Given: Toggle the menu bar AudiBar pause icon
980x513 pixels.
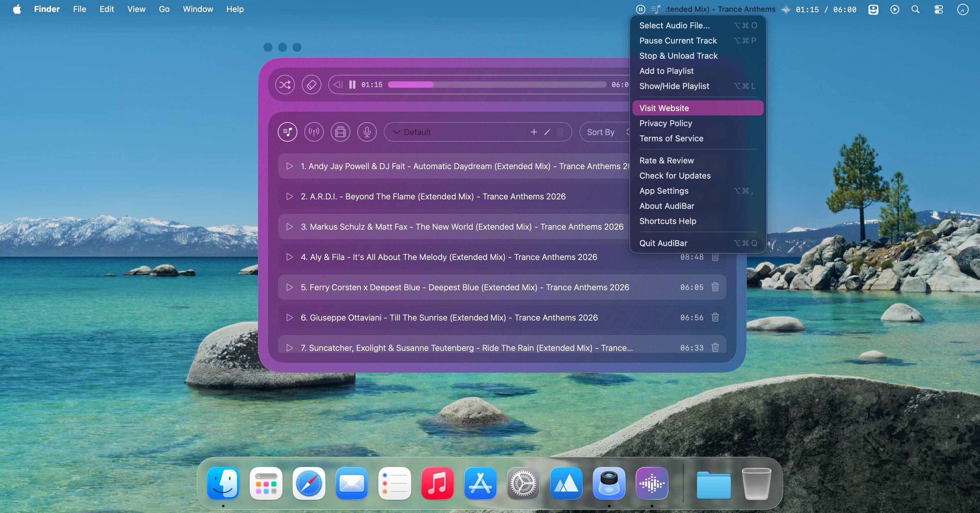Looking at the screenshot, I should [x=641, y=9].
